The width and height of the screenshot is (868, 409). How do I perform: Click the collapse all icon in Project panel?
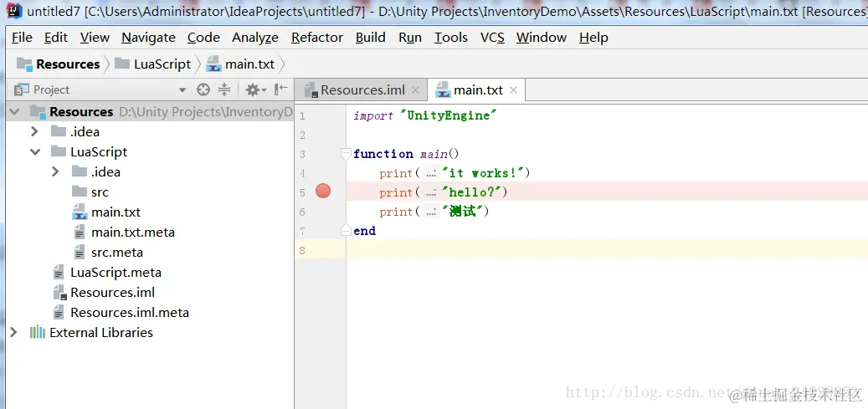point(224,89)
